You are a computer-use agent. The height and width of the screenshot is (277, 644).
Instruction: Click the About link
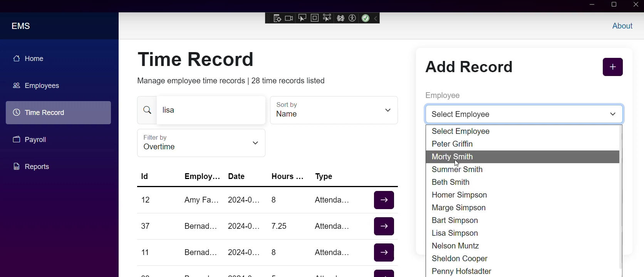[622, 26]
